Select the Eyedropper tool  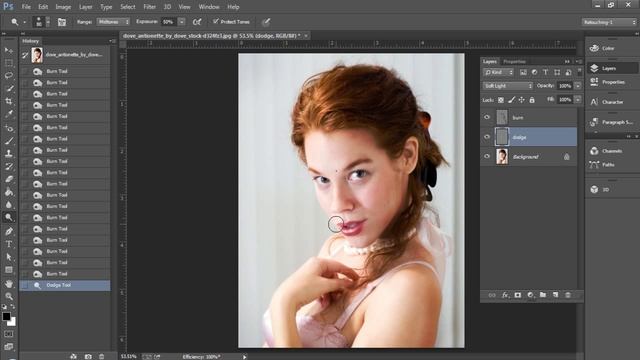(9, 114)
